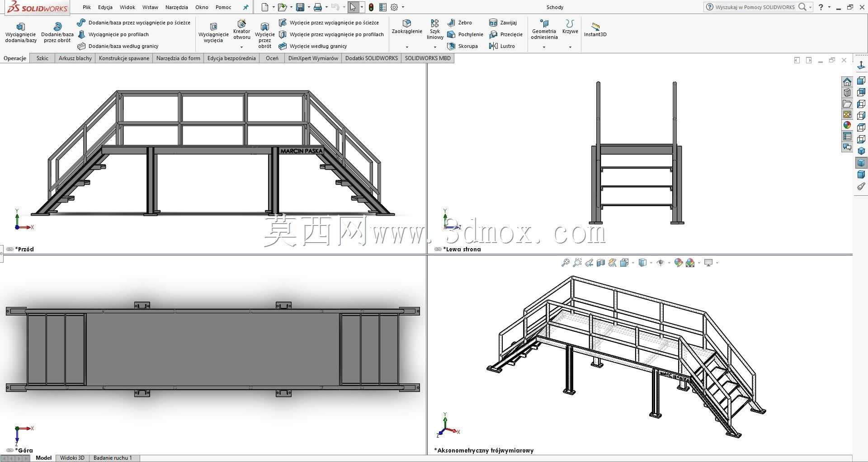The image size is (868, 462).
Task: Select the Żebro rib tool
Action: pos(460,23)
